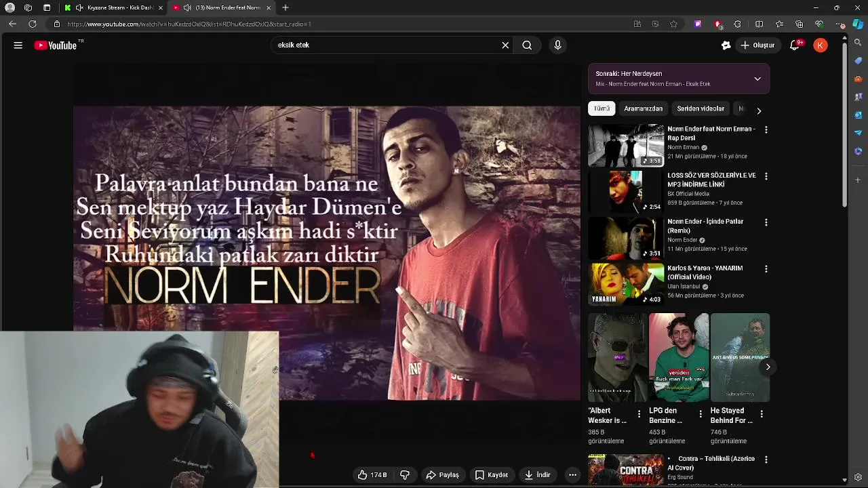
Task: Select the Seriden videolar filter chip
Action: (701, 108)
